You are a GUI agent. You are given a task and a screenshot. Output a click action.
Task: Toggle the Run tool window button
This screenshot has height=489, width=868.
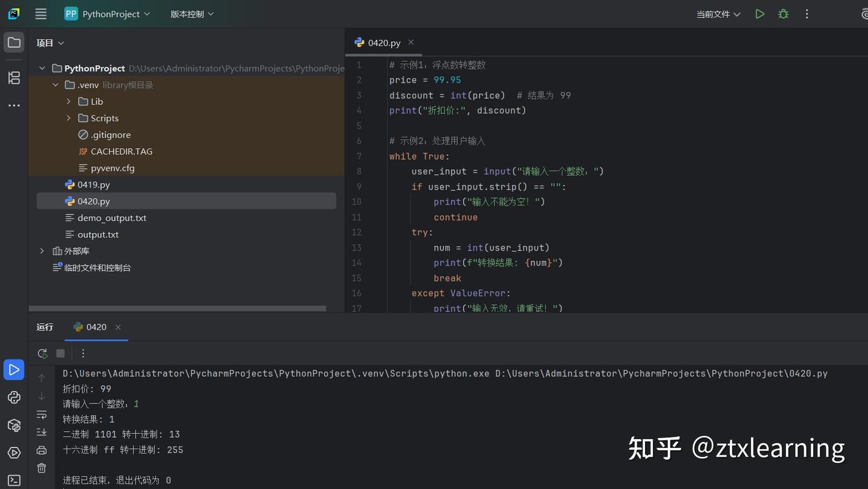(14, 369)
